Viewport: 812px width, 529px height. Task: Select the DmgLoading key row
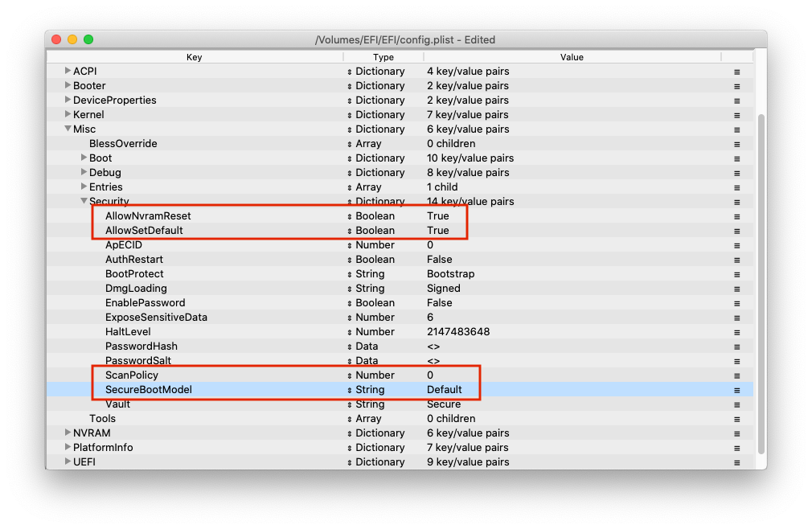pyautogui.click(x=136, y=289)
